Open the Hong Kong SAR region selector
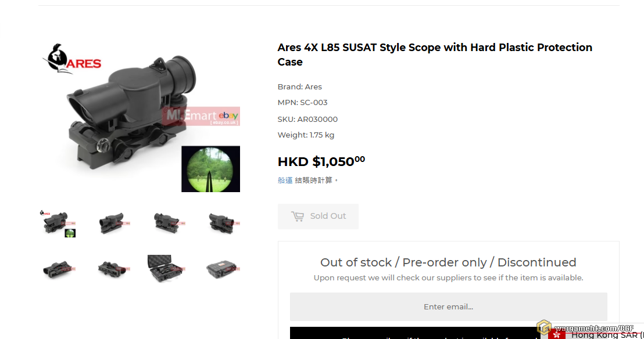 (x=604, y=335)
